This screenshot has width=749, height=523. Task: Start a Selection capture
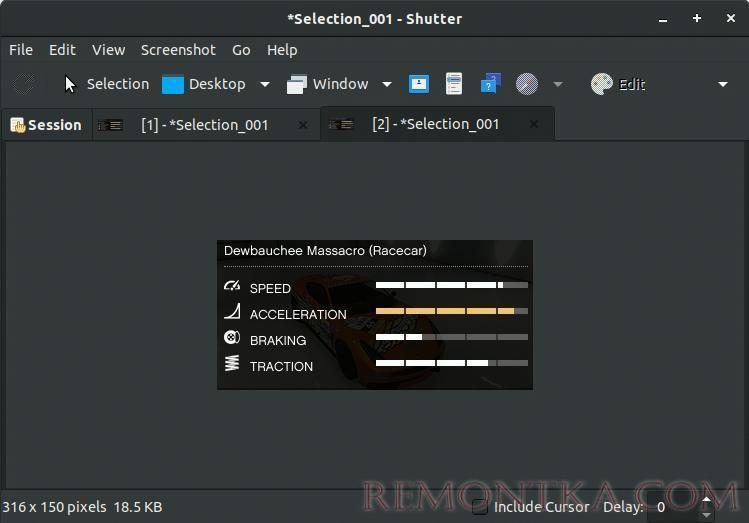pos(107,84)
